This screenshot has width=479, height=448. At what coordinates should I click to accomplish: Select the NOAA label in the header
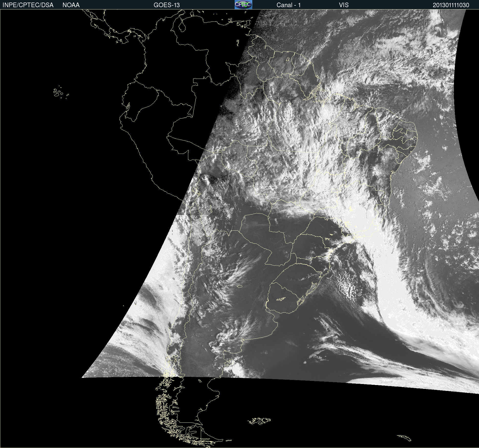coord(71,5)
